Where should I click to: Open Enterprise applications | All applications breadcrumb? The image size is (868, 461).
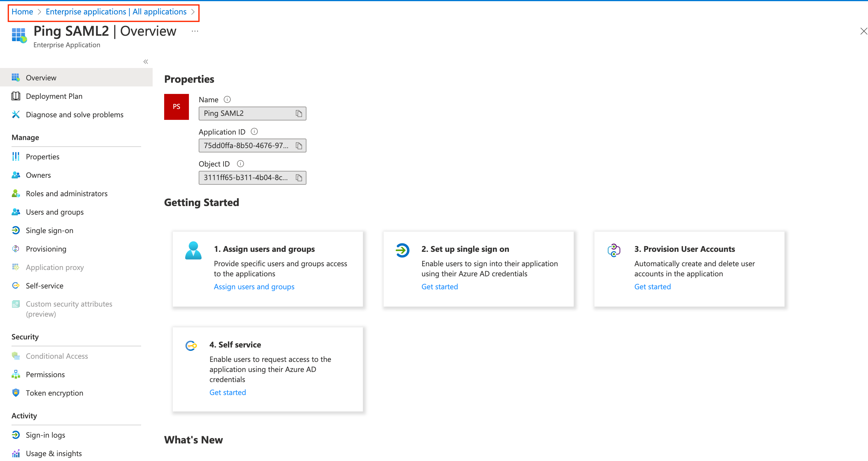116,12
